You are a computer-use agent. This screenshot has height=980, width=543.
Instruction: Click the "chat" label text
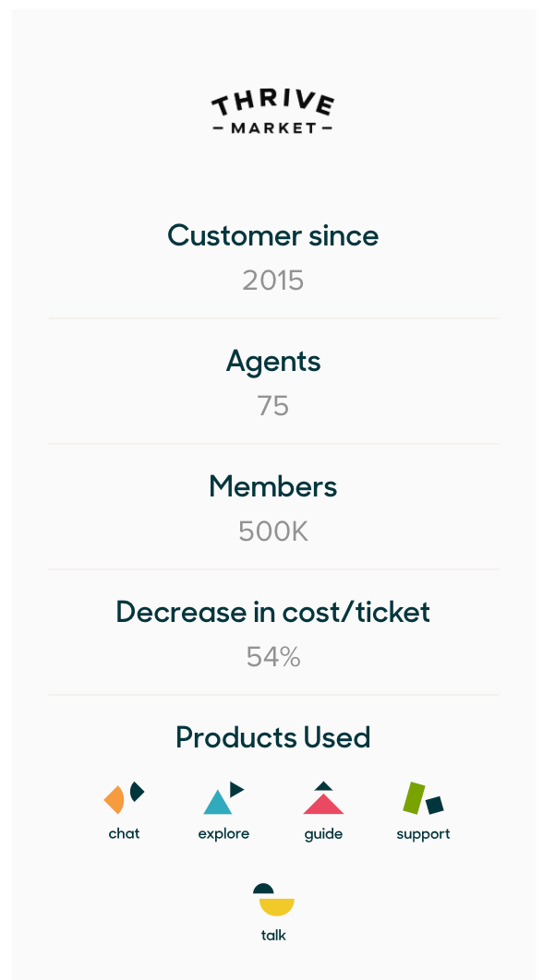coord(124,834)
